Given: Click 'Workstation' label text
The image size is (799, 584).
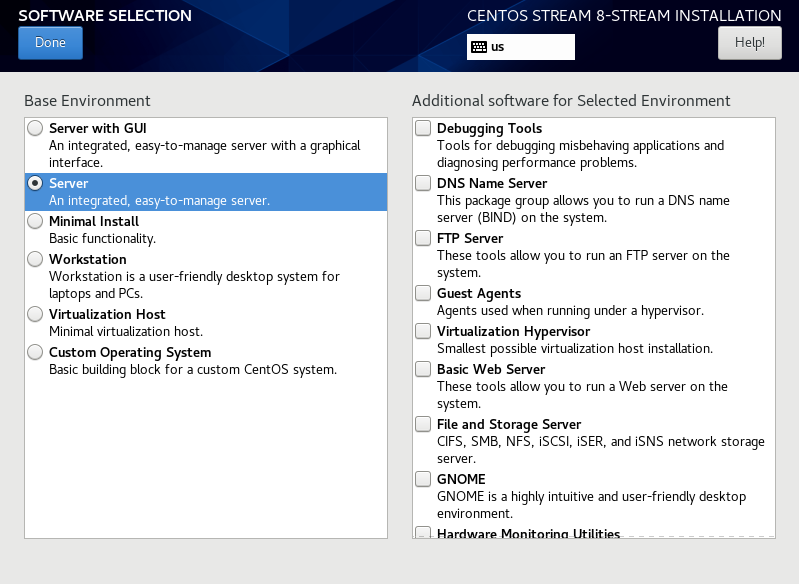Looking at the screenshot, I should 88,259.
